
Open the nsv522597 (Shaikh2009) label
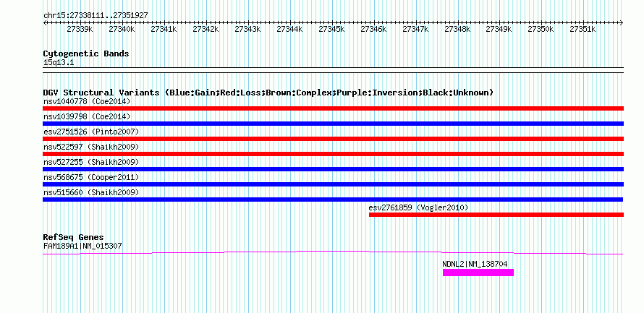pyautogui.click(x=91, y=147)
